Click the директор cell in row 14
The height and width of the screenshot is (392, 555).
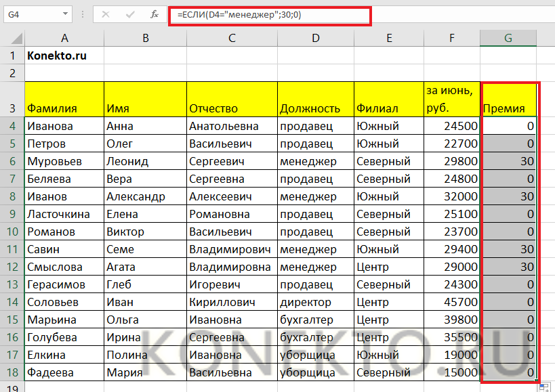tap(315, 302)
